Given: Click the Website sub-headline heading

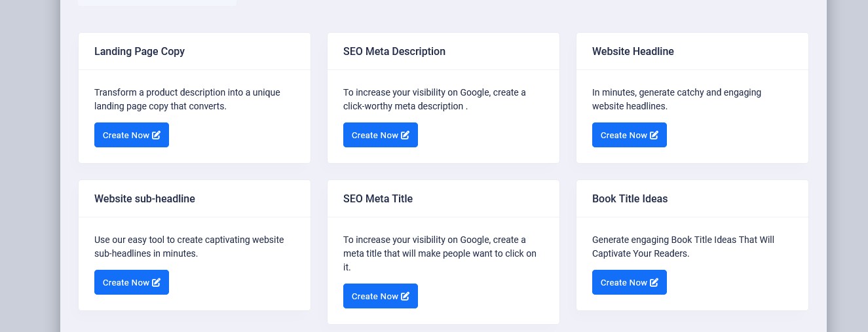Looking at the screenshot, I should coord(145,198).
